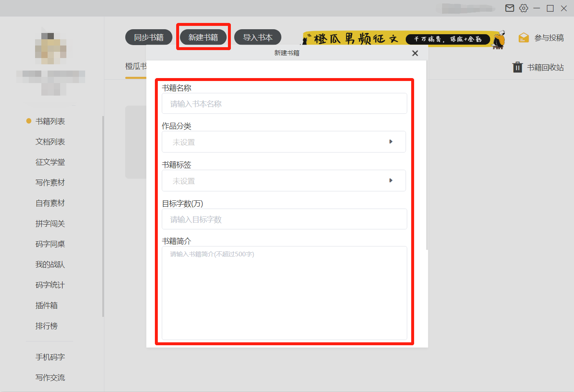Click the 同步书籍 button
Image resolution: width=574 pixels, height=392 pixels.
(x=149, y=37)
